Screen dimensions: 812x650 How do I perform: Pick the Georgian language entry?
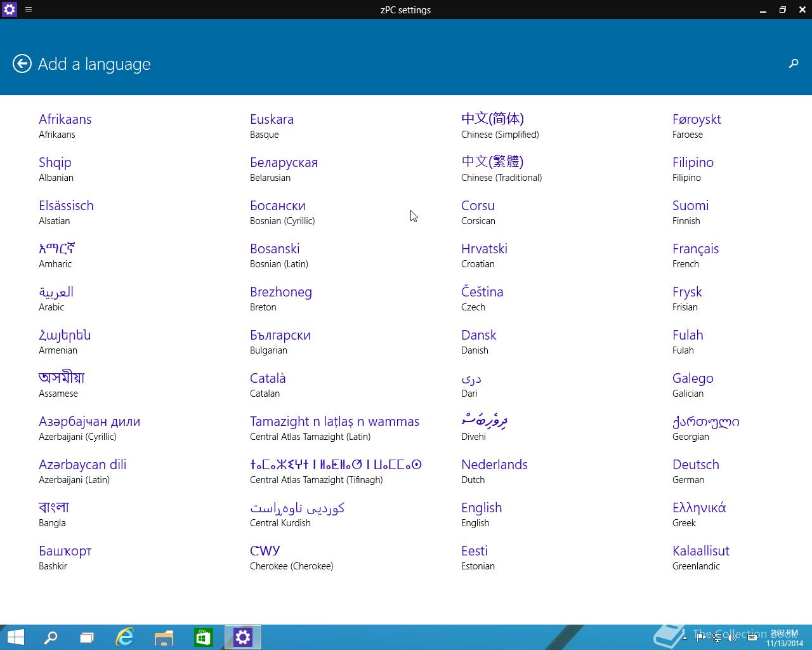pos(706,428)
